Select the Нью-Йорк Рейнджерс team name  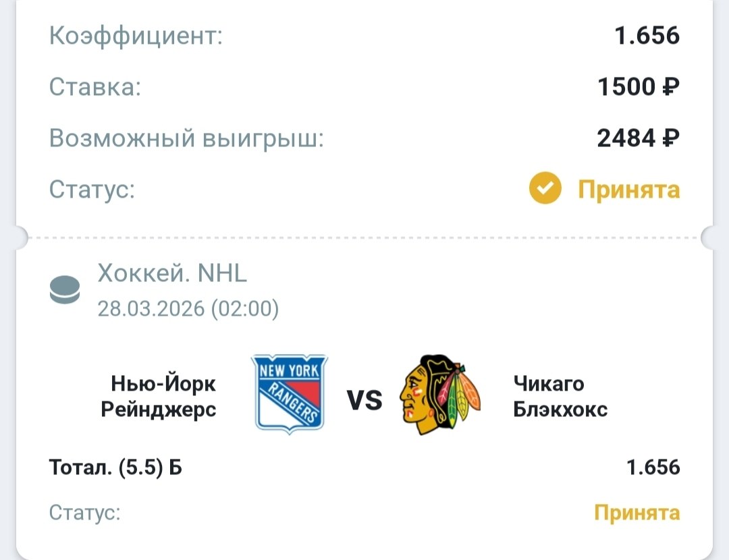(159, 397)
